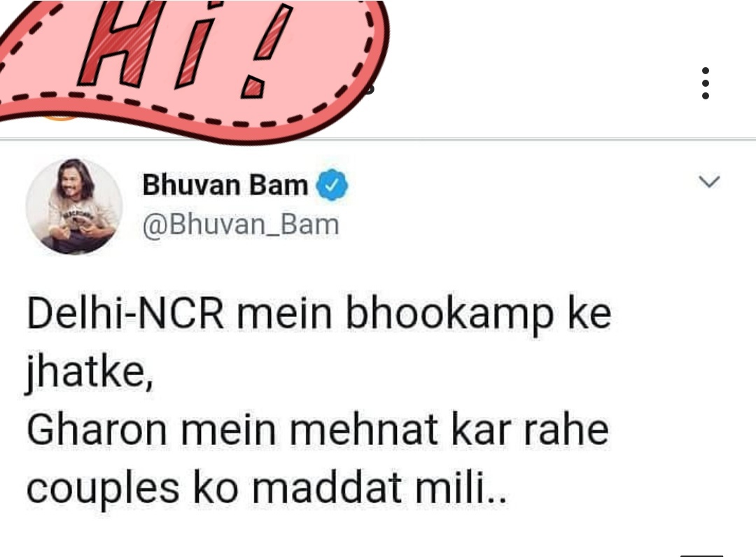The image size is (756, 557).
Task: Click the blue verified badge
Action: [332, 185]
